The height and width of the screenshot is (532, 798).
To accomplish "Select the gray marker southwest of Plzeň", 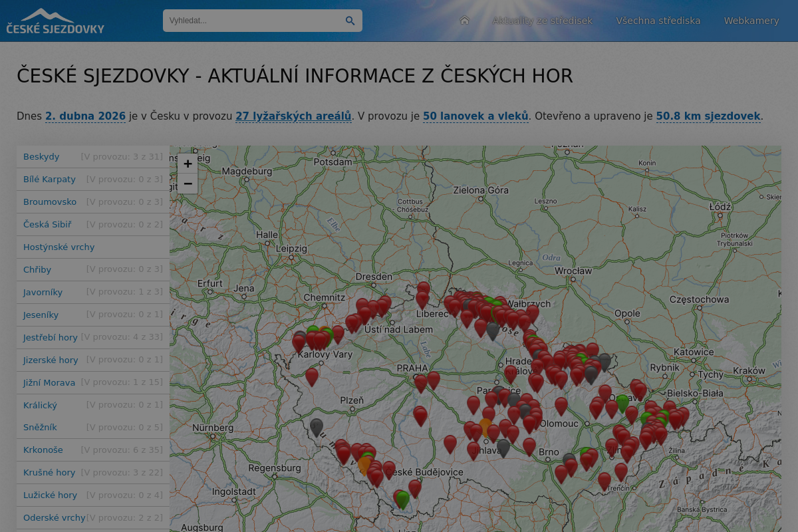I will point(317,426).
